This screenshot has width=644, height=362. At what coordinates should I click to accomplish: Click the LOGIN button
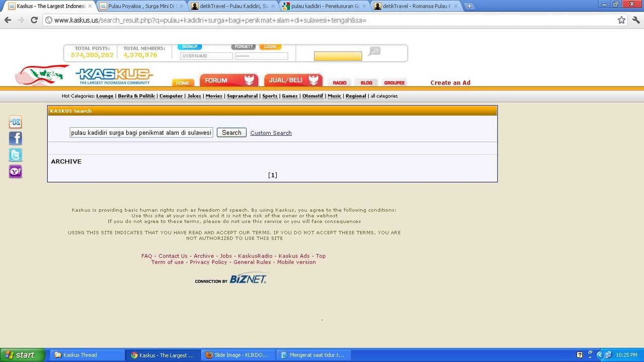point(270,47)
